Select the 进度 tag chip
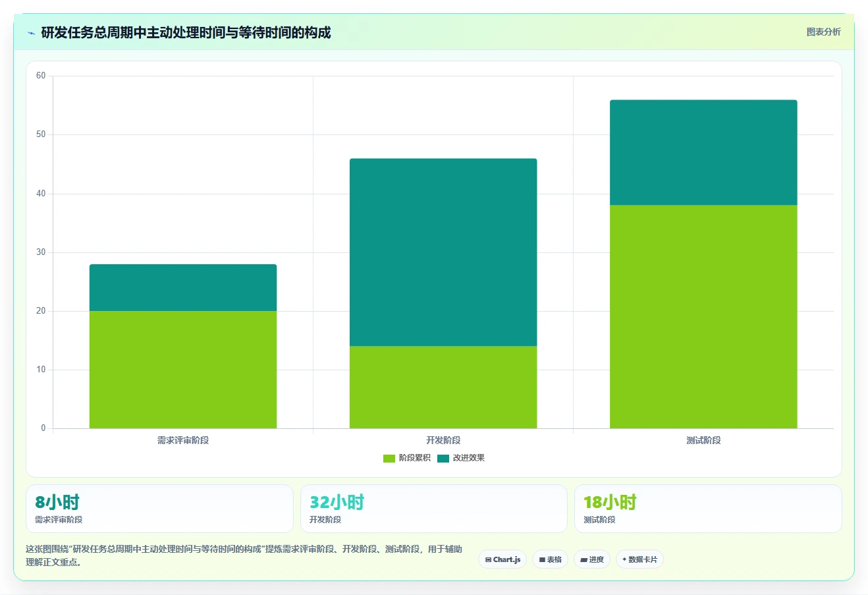Screen dimensions: 868x595 click(592, 559)
